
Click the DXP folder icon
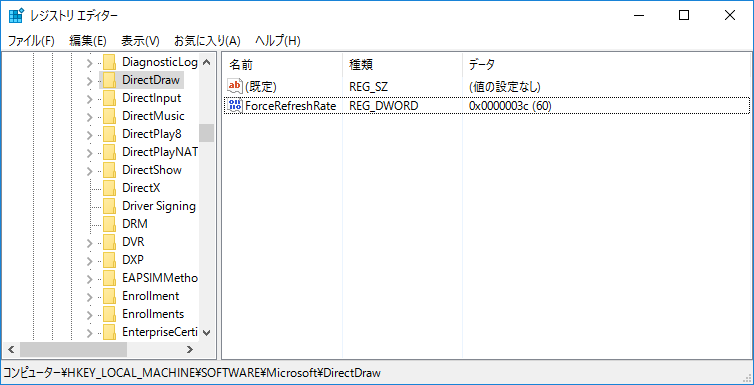coord(110,260)
